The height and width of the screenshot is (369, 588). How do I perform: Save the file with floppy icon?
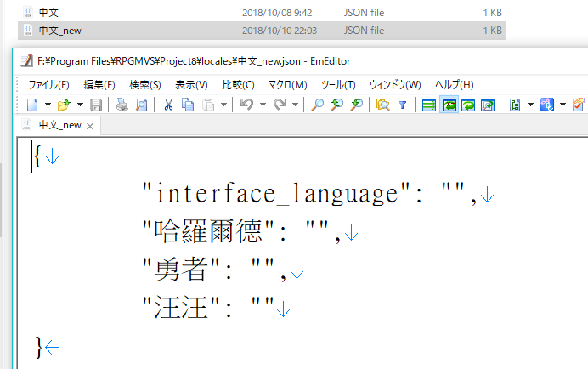pos(96,105)
